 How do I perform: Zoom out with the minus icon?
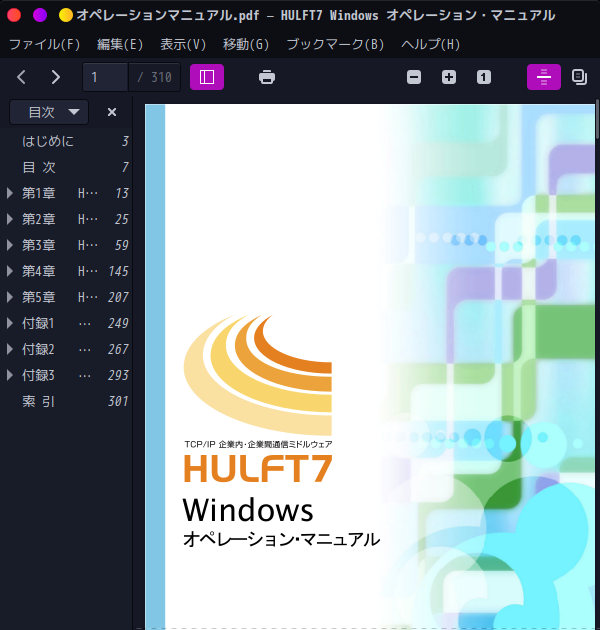(414, 77)
